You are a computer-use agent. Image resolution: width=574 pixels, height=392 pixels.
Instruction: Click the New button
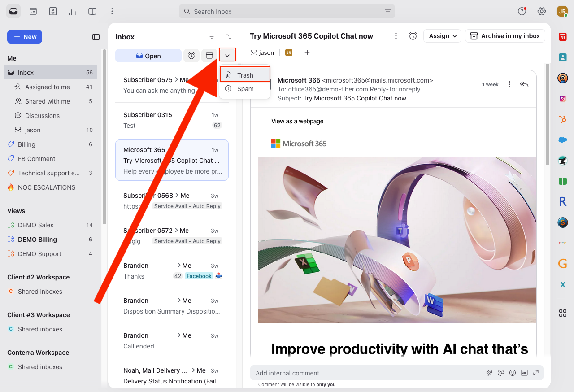click(25, 37)
